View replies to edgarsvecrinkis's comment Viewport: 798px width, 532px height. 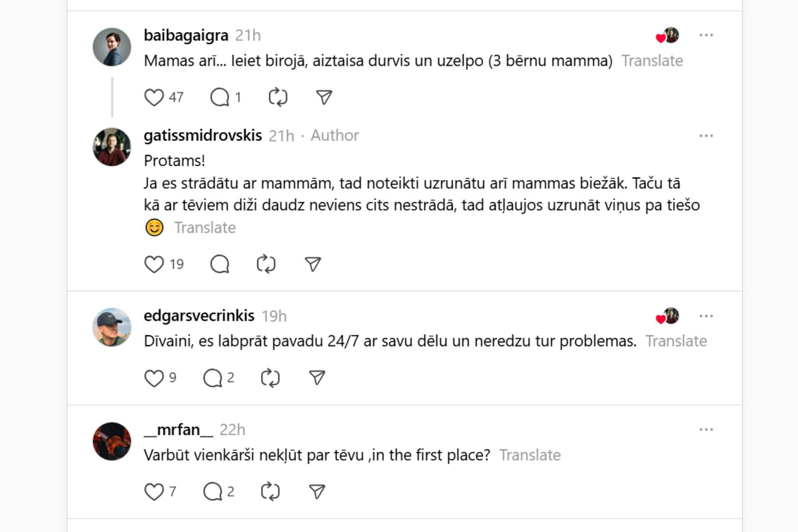tap(213, 378)
